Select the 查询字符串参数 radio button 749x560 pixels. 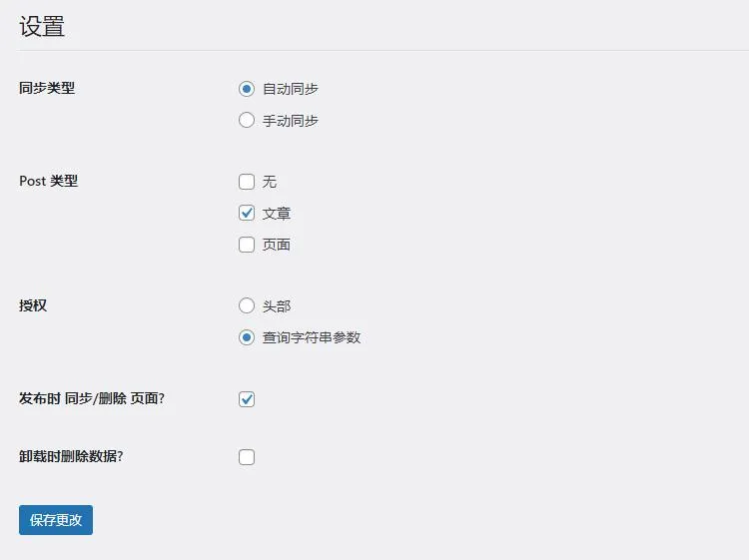point(247,337)
